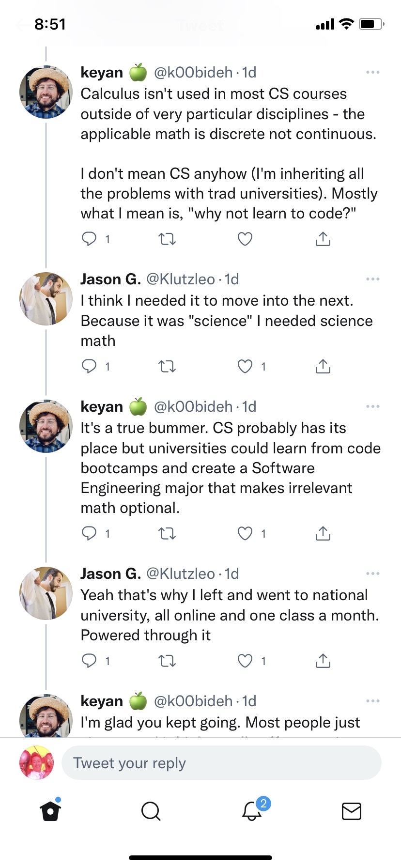Screen dimensions: 401x868
Task: Open more options on Jason's 'science math' tweet
Action: click(372, 279)
